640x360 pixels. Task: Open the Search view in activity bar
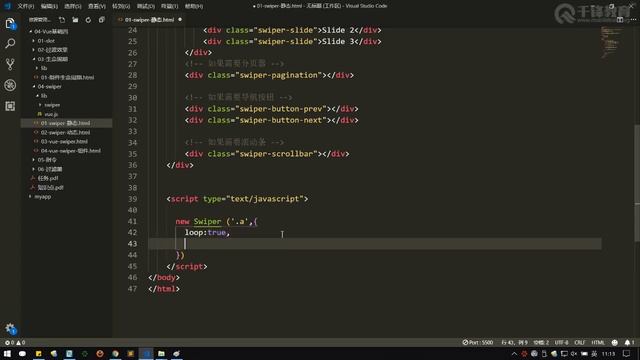[10, 43]
